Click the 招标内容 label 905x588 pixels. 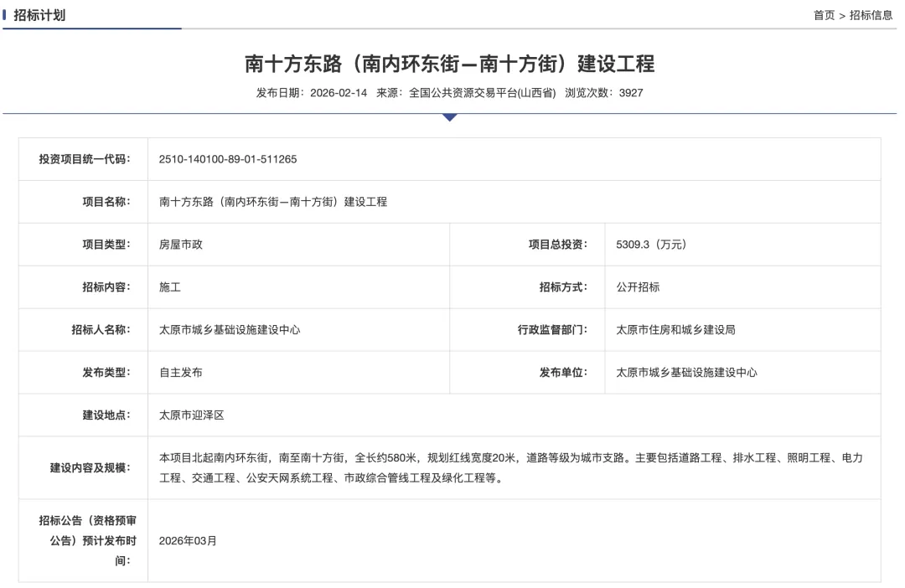point(106,287)
